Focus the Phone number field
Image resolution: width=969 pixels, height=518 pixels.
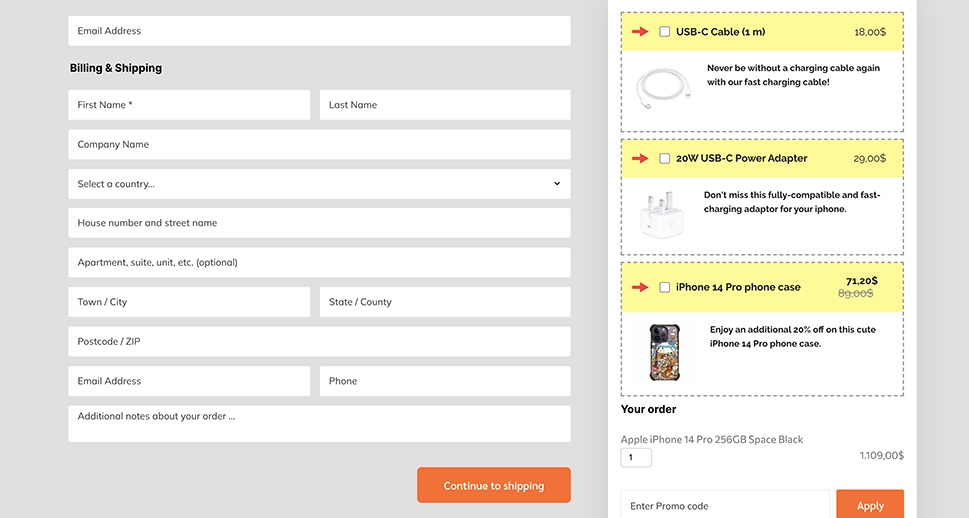pyautogui.click(x=444, y=381)
